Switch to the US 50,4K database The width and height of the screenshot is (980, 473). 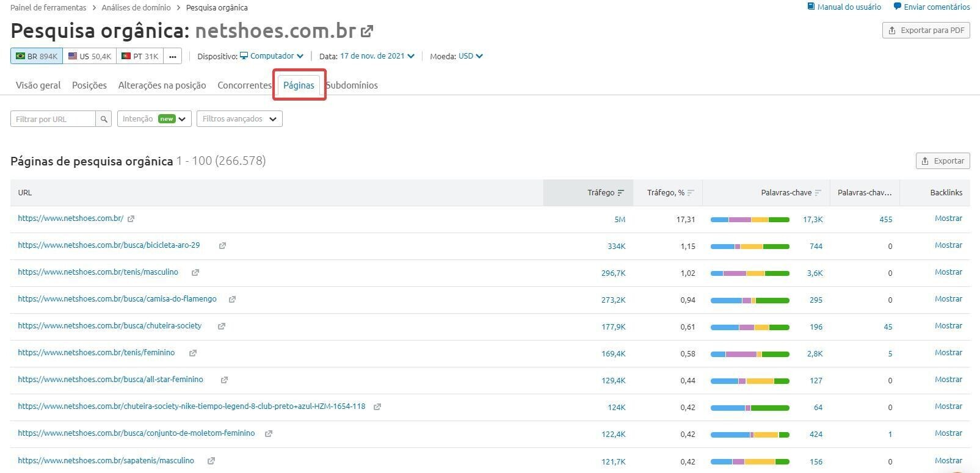tap(90, 56)
